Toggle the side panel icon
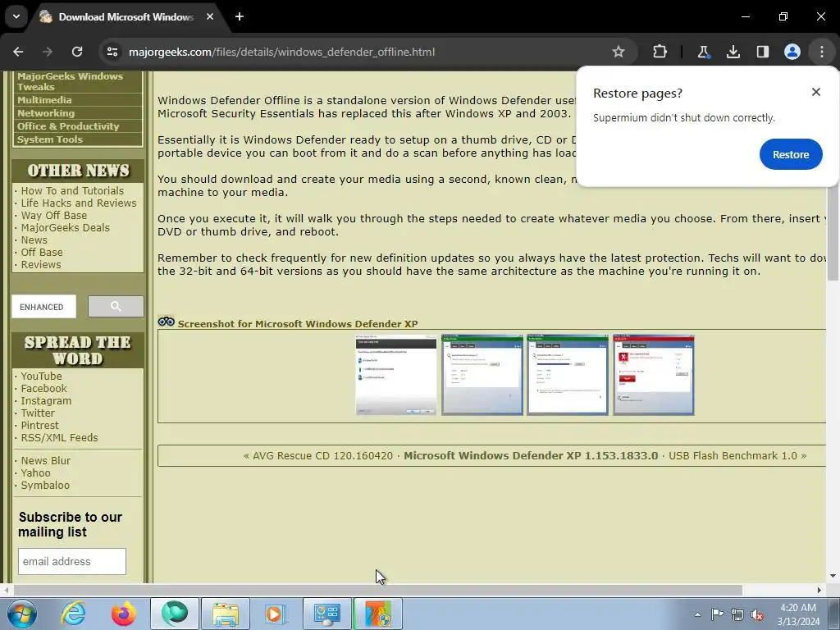 click(x=762, y=52)
